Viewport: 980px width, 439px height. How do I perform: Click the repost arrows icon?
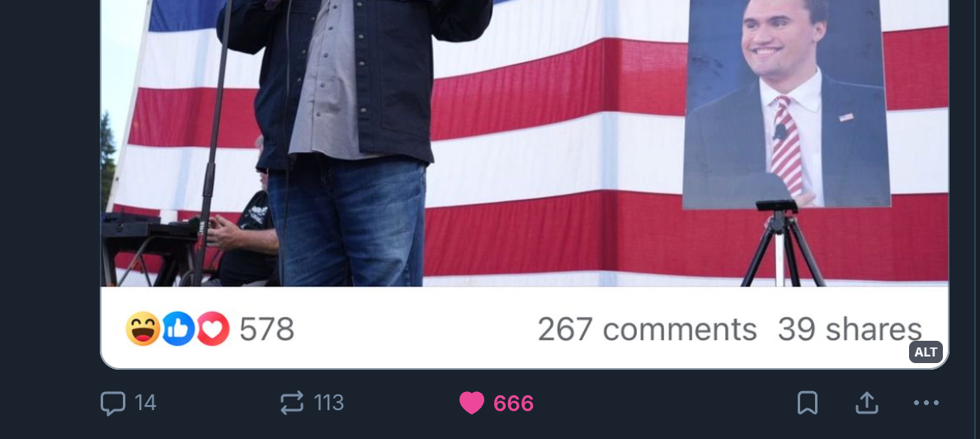pyautogui.click(x=292, y=403)
